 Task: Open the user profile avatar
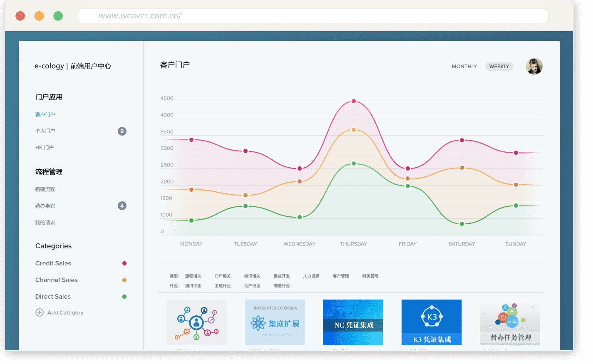click(534, 66)
